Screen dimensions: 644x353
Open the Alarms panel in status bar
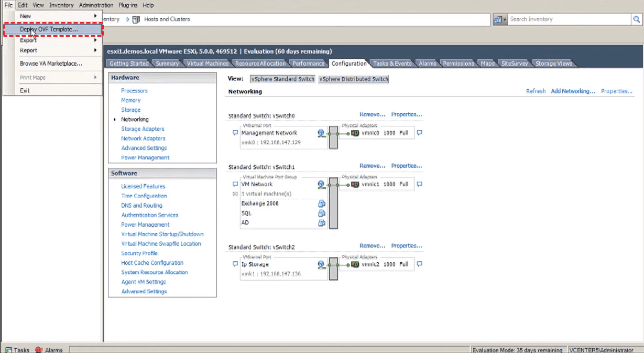click(x=49, y=350)
